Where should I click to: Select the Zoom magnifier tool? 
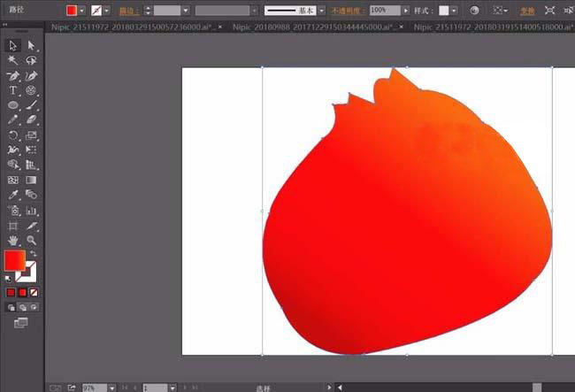31,240
